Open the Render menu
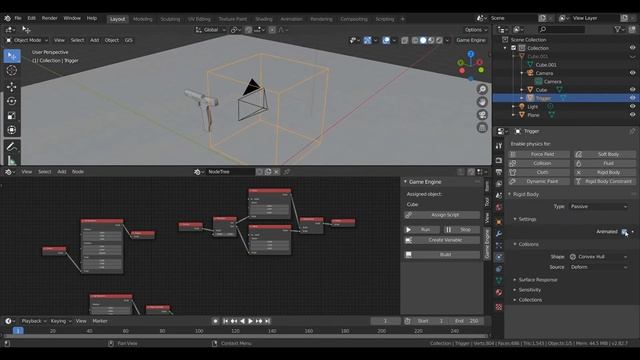Image resolution: width=640 pixels, height=360 pixels. 49,18
